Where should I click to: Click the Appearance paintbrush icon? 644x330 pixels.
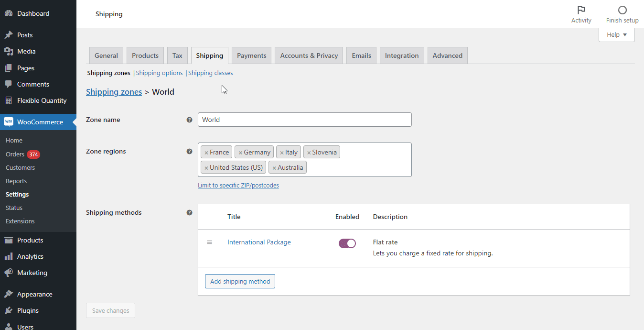9,294
